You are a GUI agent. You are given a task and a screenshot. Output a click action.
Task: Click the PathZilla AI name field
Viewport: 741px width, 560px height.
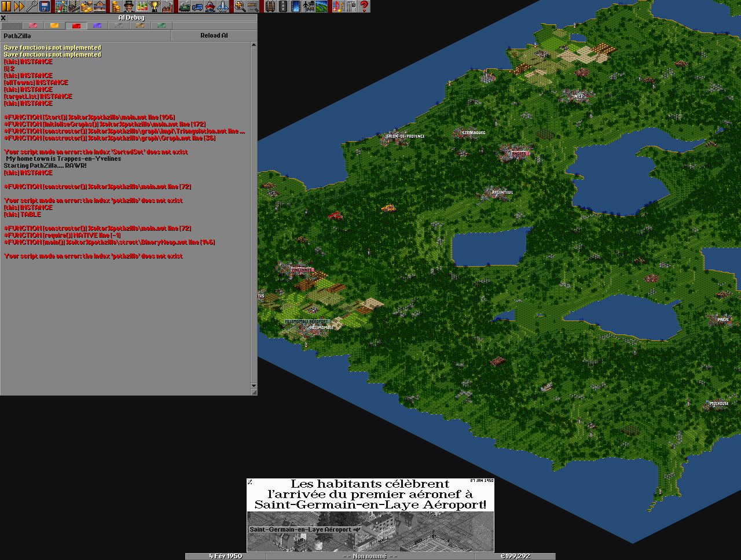pyautogui.click(x=86, y=35)
